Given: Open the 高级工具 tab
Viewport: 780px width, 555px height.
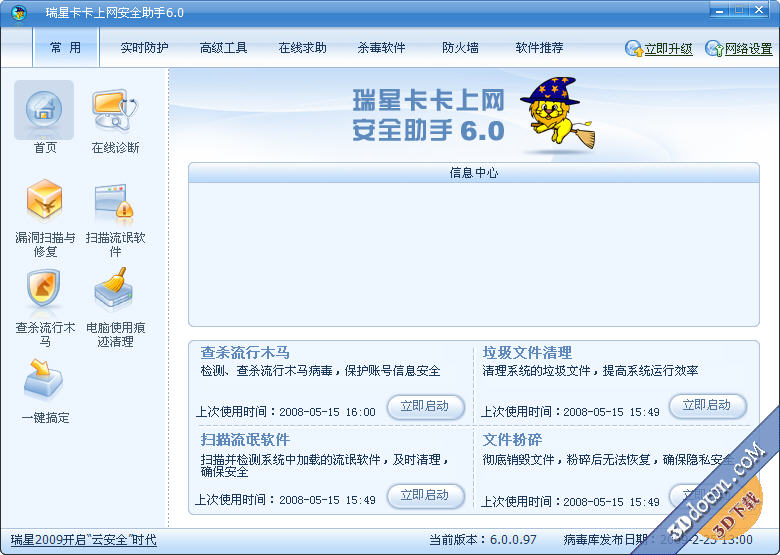Looking at the screenshot, I should pyautogui.click(x=223, y=48).
